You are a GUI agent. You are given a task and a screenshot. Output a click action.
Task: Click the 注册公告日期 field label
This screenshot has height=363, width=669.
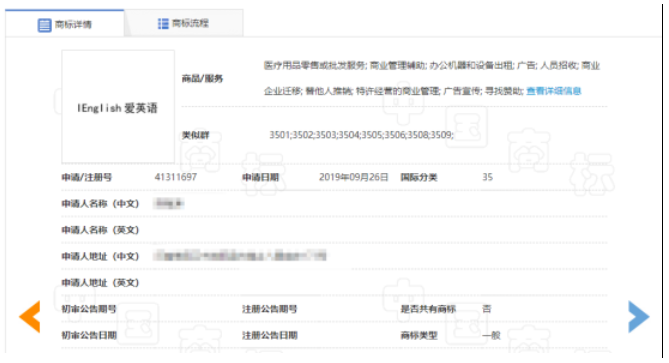[x=270, y=335]
